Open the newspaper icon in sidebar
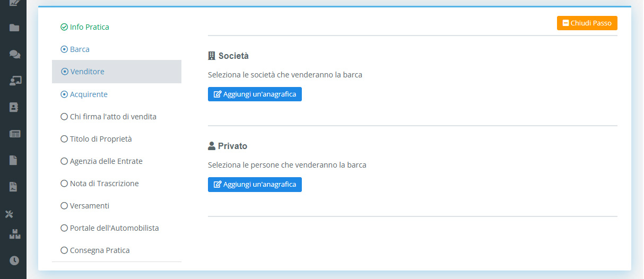The image size is (644, 279). [x=15, y=134]
